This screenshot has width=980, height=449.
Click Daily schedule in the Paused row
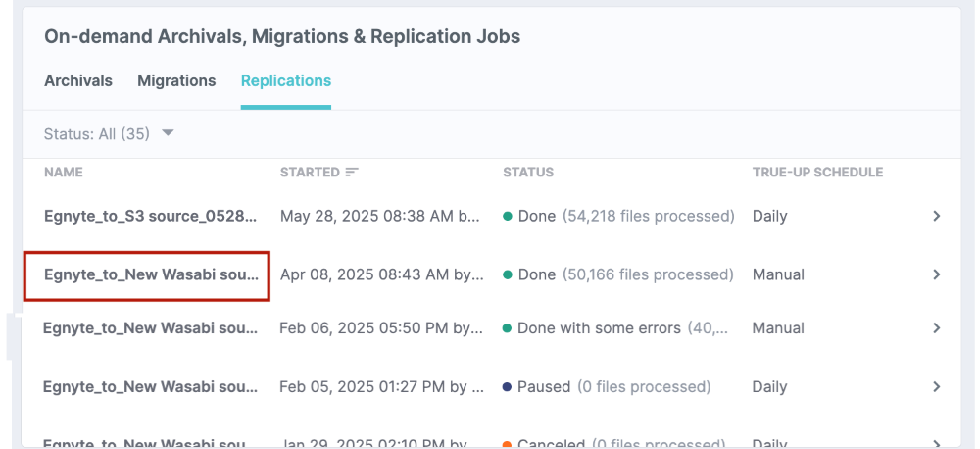[769, 386]
